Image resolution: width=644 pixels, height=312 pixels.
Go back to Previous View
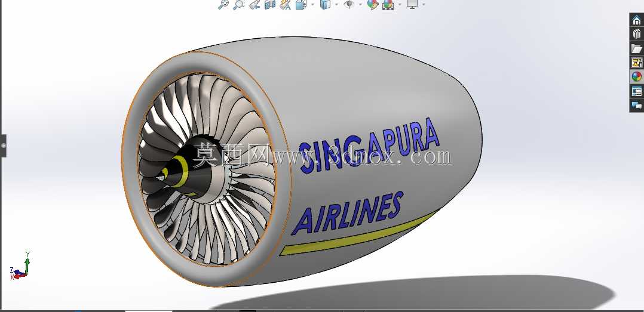(x=254, y=5)
